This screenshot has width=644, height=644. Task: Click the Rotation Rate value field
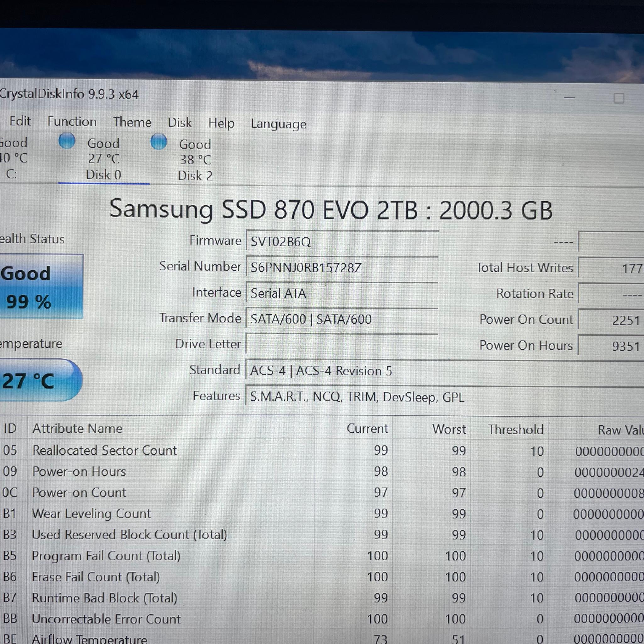point(611,294)
